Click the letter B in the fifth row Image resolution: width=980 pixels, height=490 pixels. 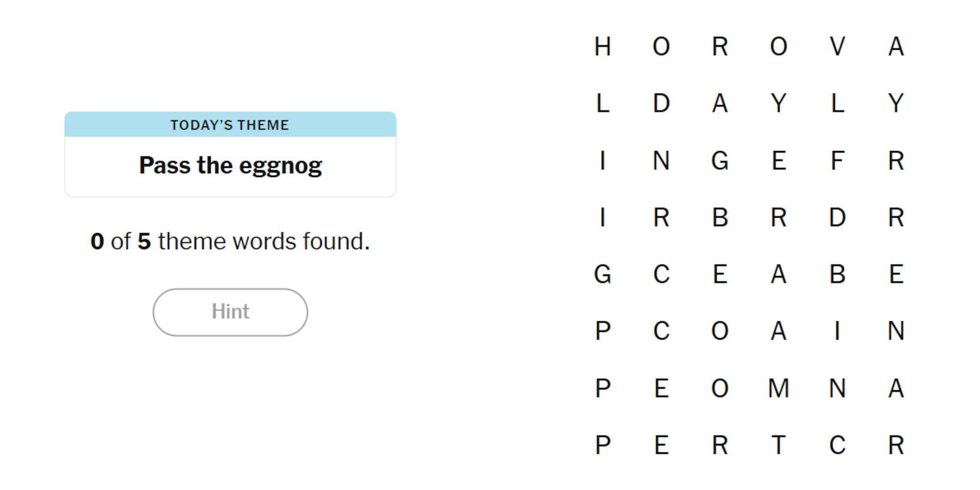point(837,274)
